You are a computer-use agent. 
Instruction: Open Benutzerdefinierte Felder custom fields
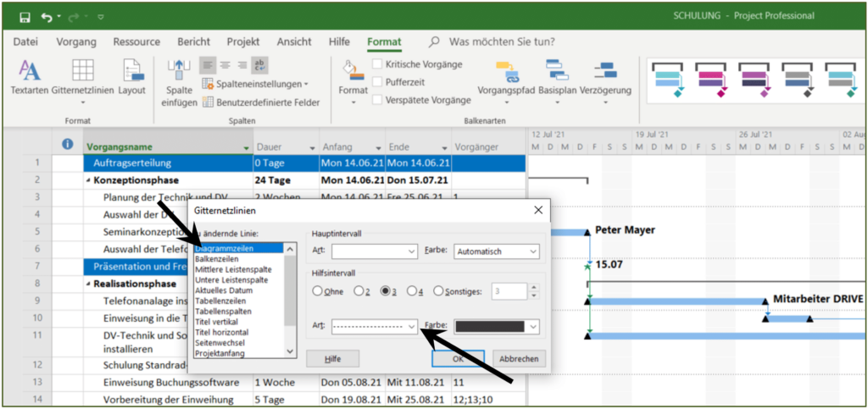(261, 102)
